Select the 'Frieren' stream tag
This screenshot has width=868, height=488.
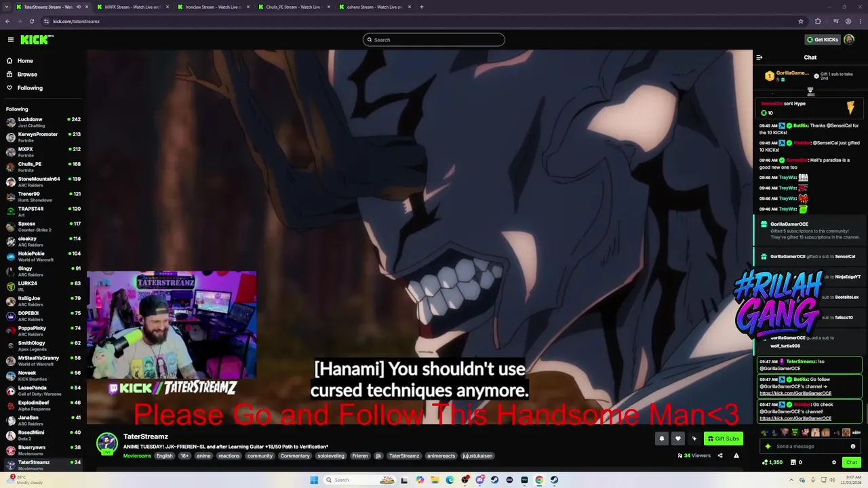360,455
